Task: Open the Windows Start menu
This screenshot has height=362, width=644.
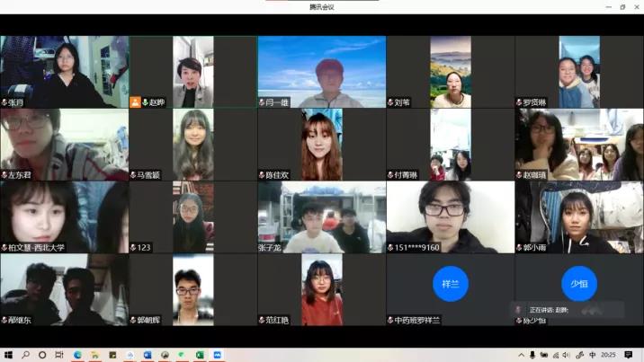Action: (x=8, y=355)
